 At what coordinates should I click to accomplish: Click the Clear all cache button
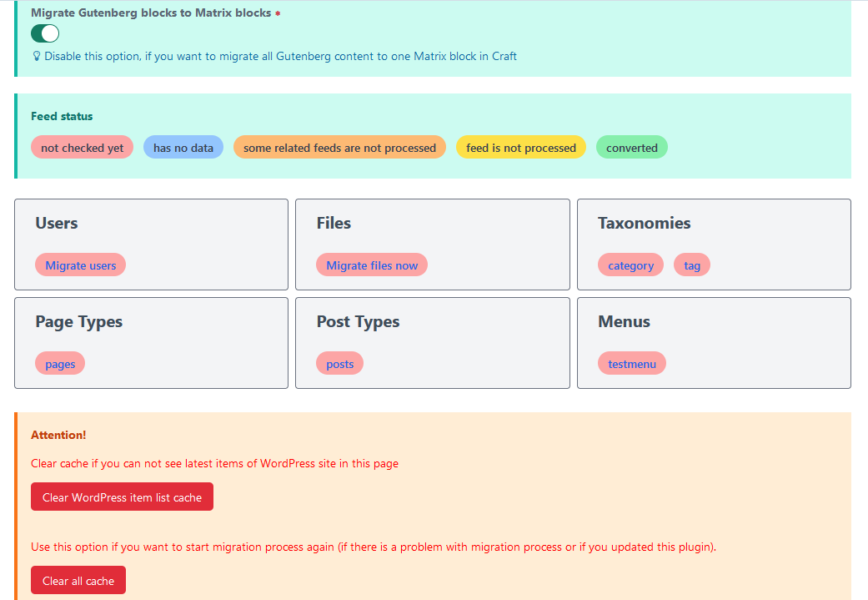[x=78, y=579]
